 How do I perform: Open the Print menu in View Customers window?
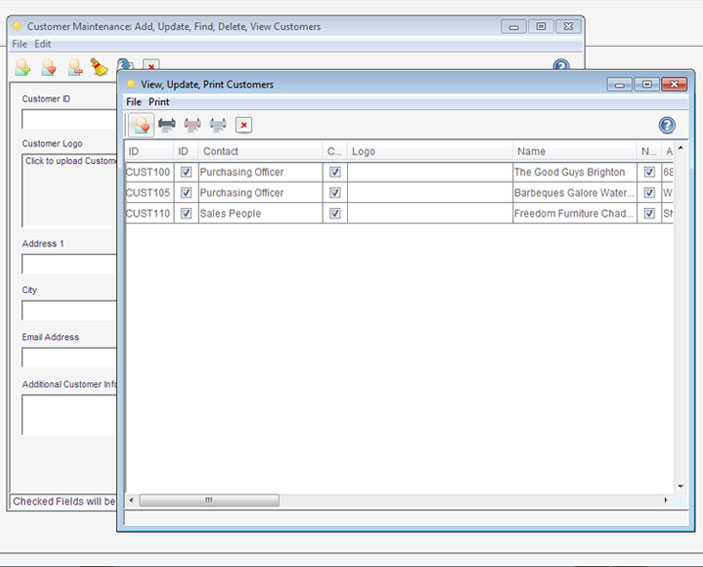(159, 102)
